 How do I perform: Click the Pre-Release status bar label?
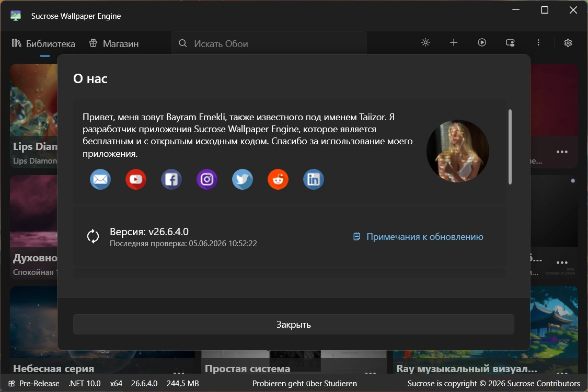tap(39, 383)
